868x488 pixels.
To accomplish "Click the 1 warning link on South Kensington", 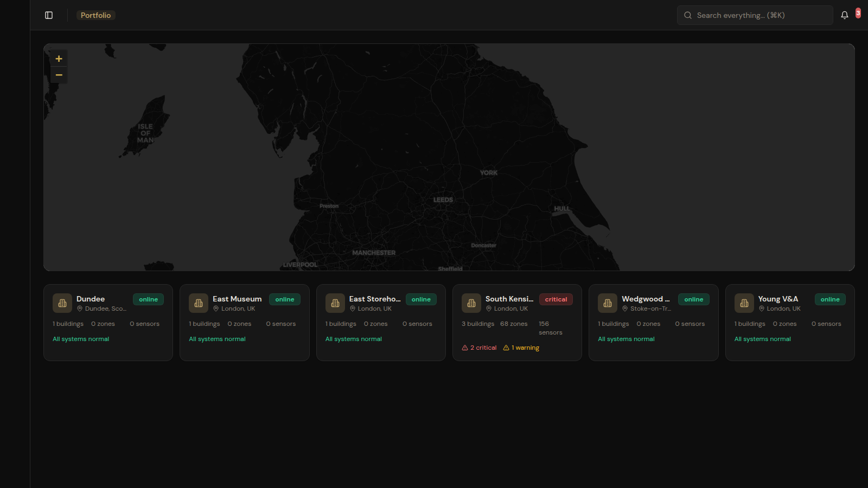I will click(525, 348).
